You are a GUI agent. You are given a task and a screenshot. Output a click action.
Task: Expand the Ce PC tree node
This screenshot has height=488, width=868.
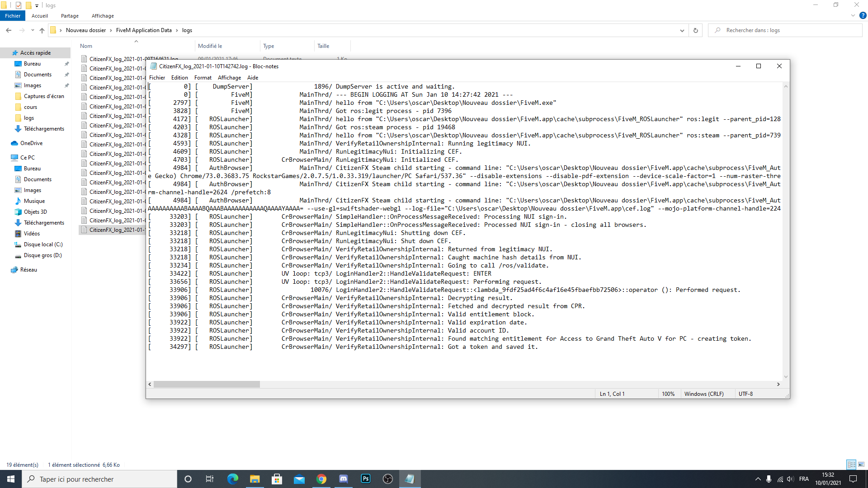(6, 158)
